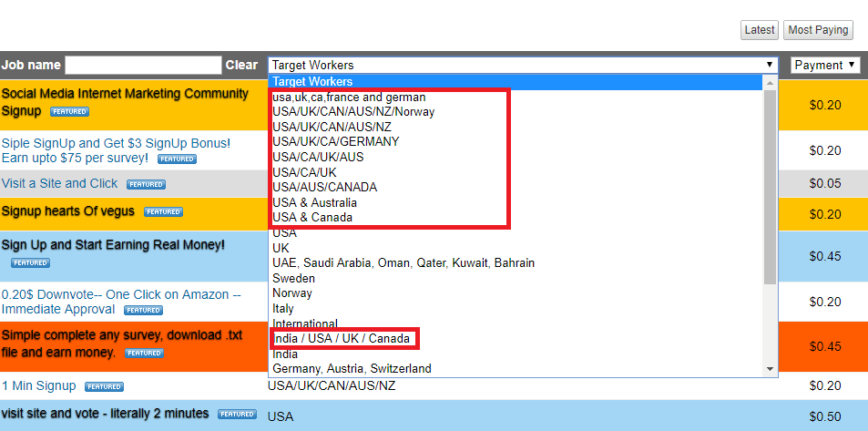Choose India / USA / UK / Canada option
The height and width of the screenshot is (431, 868).
coord(341,339)
